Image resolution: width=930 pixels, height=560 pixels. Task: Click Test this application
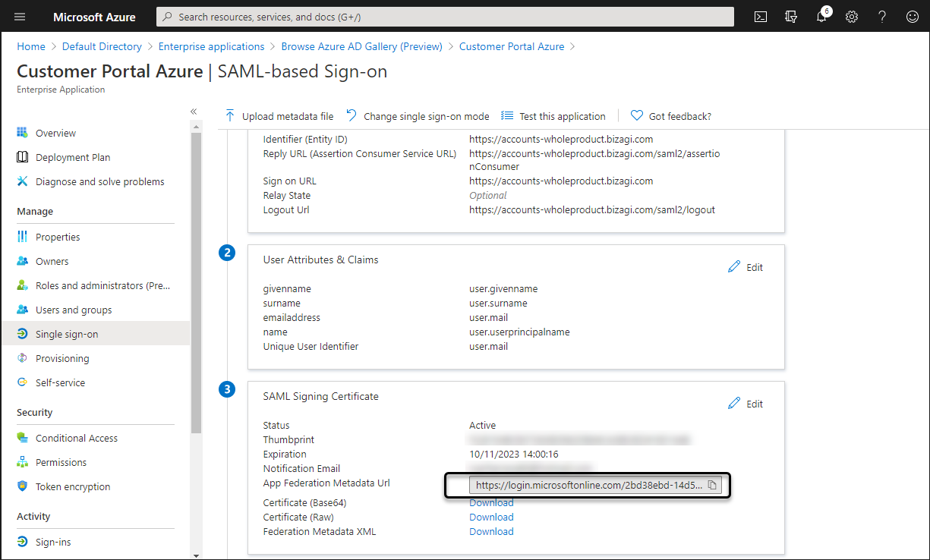[553, 116]
